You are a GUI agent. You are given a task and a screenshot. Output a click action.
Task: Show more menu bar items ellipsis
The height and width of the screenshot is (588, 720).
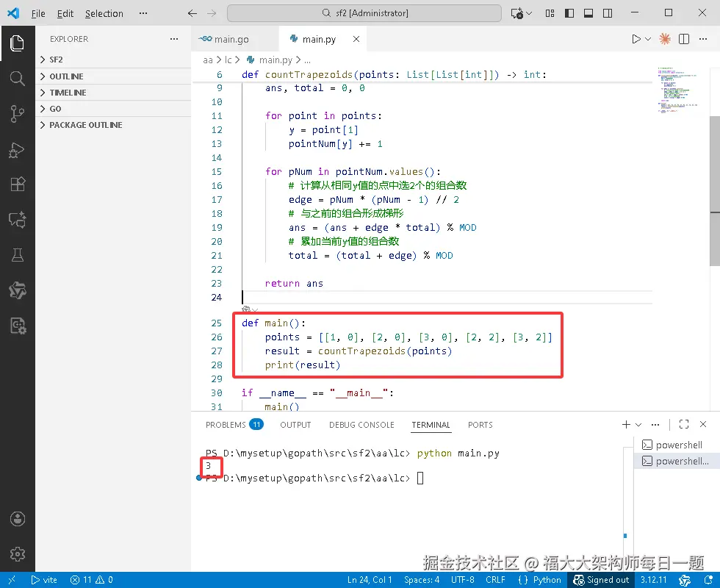click(x=143, y=13)
